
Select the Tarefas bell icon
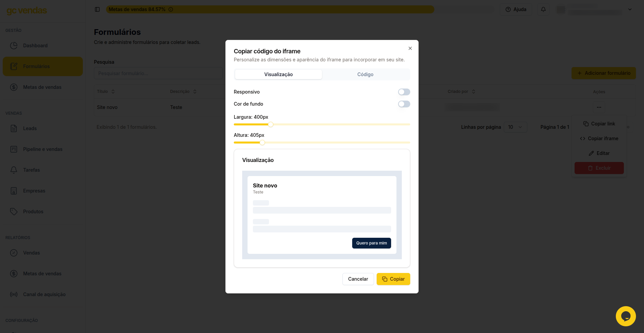(x=14, y=170)
